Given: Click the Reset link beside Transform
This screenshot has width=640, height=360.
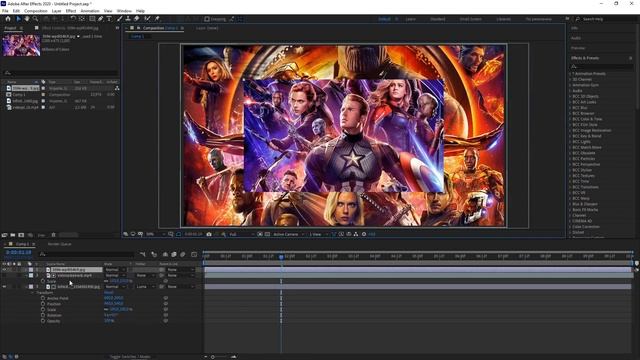Looking at the screenshot, I should point(109,293).
